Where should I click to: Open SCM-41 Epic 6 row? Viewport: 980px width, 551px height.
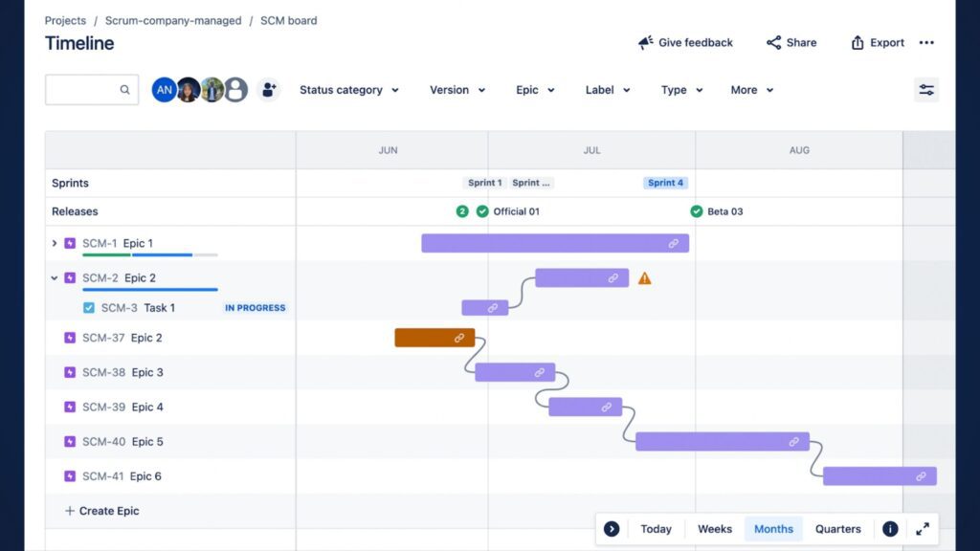(170, 476)
